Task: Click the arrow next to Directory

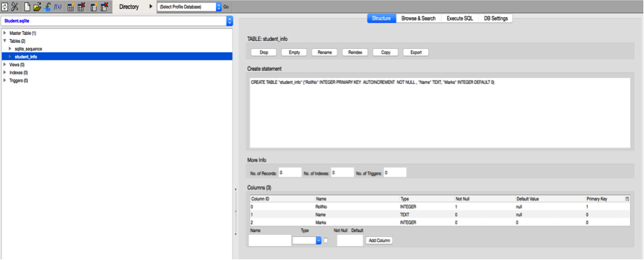Action: point(151,7)
